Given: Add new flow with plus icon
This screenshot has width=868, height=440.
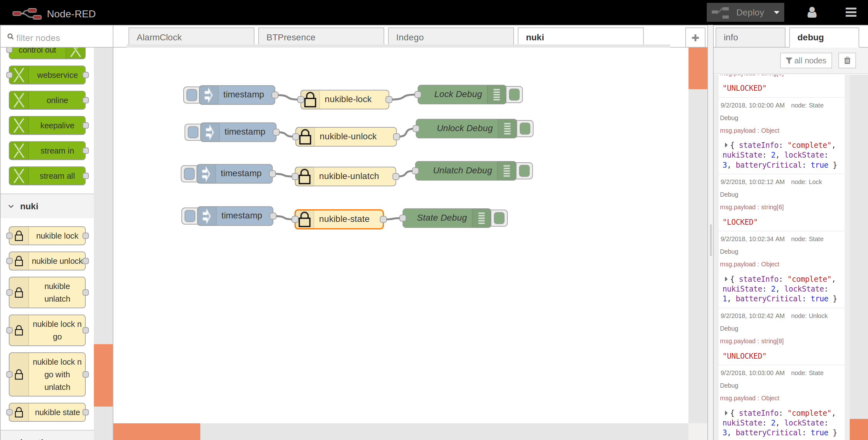Looking at the screenshot, I should (x=695, y=38).
